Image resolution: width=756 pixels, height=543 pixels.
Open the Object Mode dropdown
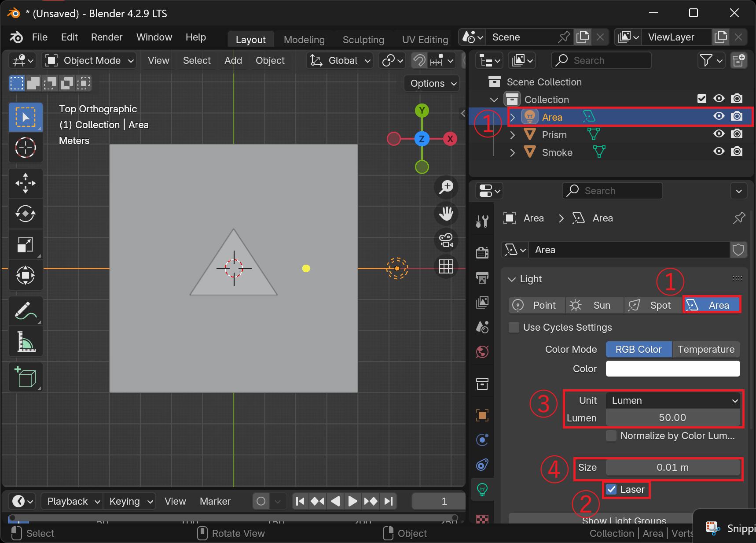coord(89,61)
